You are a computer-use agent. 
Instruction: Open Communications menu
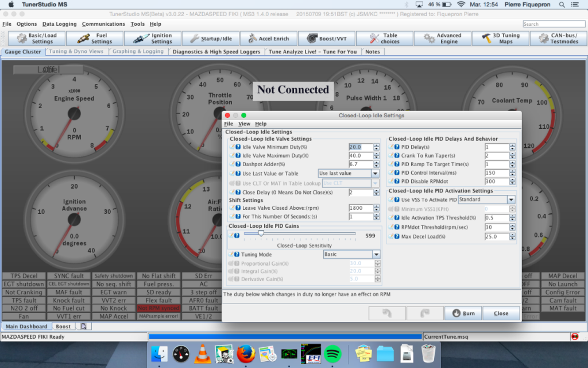coord(103,24)
